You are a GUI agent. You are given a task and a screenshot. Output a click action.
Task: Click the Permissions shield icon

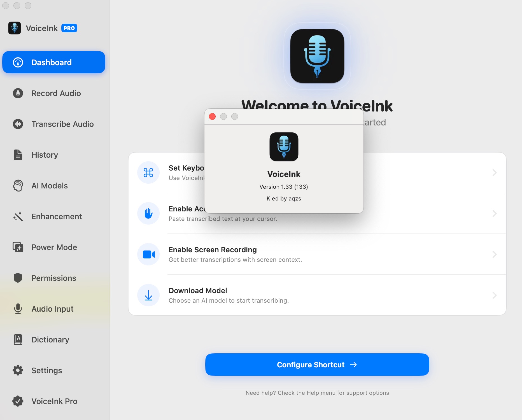point(18,278)
